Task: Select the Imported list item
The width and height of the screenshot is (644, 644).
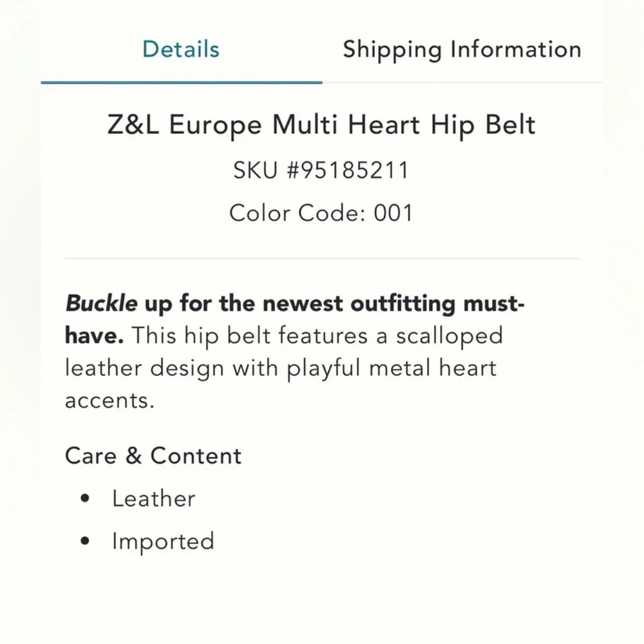Action: point(163,542)
